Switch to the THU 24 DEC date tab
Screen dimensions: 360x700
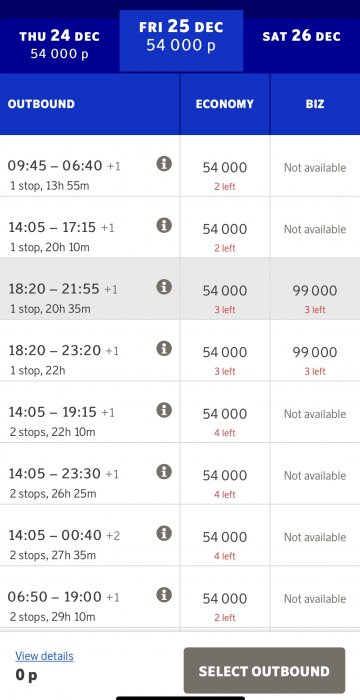[59, 45]
